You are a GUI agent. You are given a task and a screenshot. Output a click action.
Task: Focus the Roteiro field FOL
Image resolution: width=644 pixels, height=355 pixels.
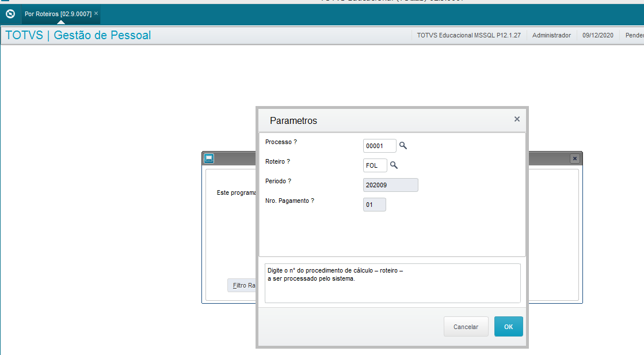click(x=375, y=165)
